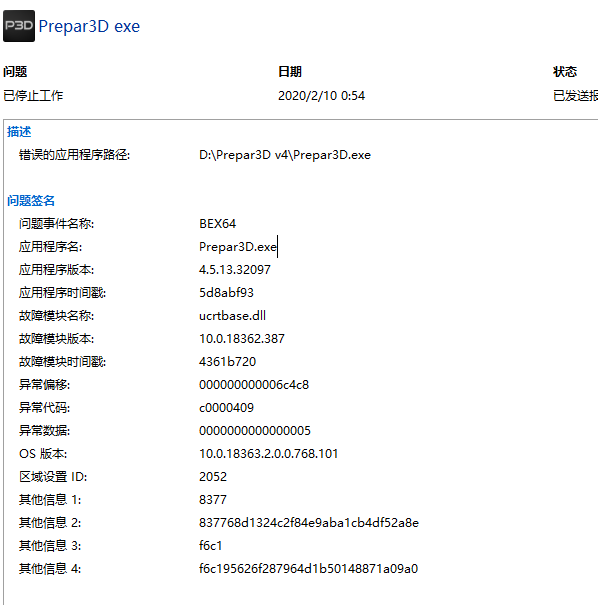
Task: Click the 故障模块名称 label
Action: point(56,316)
